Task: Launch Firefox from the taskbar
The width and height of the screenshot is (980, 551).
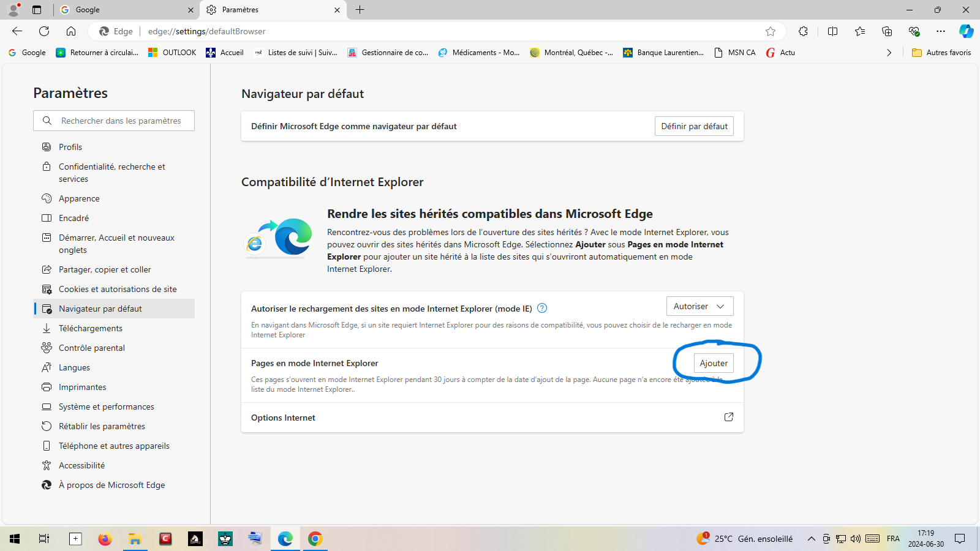Action: click(x=105, y=539)
